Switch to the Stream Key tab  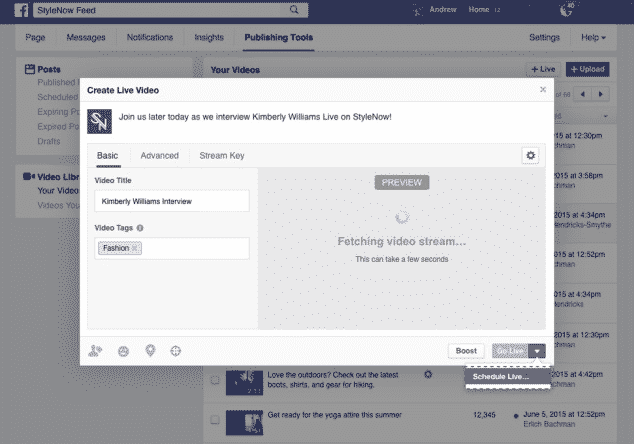(221, 156)
